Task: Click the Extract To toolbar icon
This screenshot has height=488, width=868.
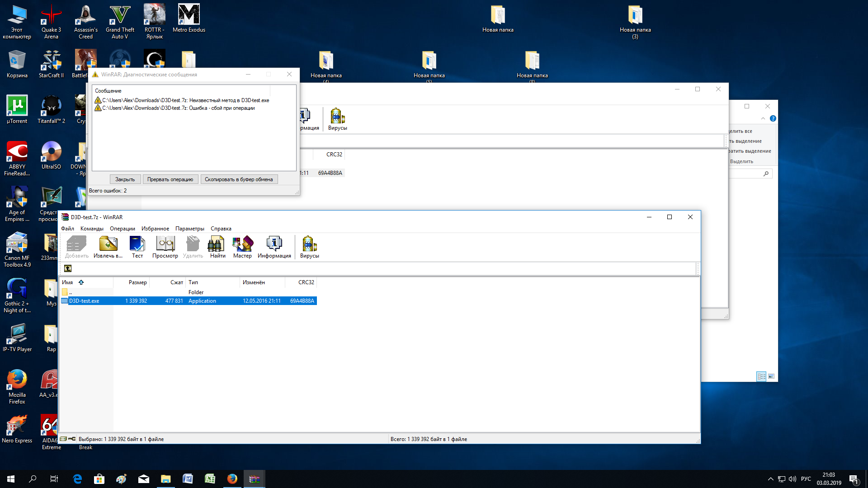Action: click(x=108, y=247)
